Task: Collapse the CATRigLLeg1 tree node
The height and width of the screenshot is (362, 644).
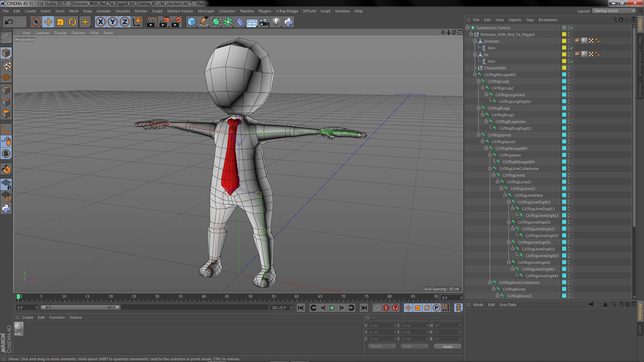Action: tap(479, 81)
